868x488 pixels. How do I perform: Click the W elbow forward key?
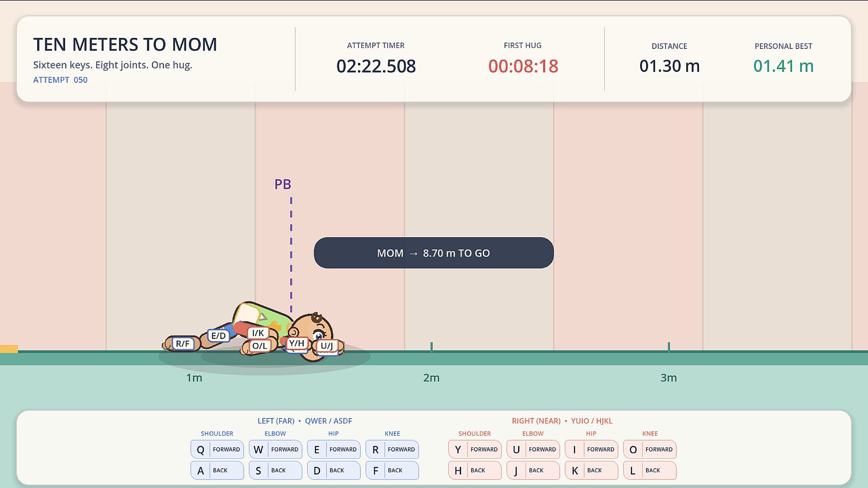coord(275,449)
